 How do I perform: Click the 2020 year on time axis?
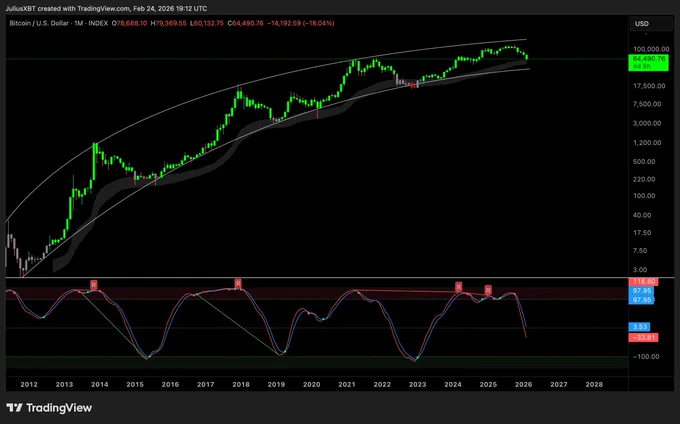311,384
